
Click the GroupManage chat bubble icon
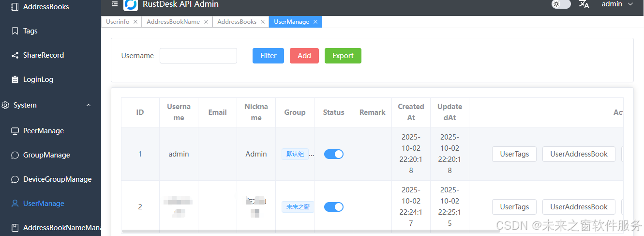15,155
